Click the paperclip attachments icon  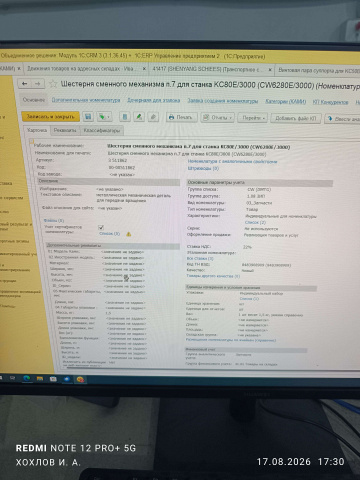pos(153,117)
